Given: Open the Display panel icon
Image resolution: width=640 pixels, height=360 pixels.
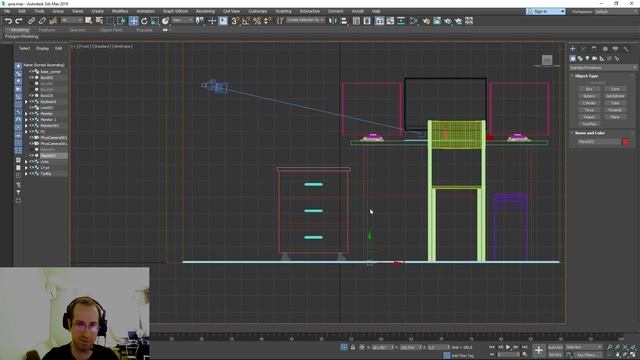Looking at the screenshot, I should point(615,49).
